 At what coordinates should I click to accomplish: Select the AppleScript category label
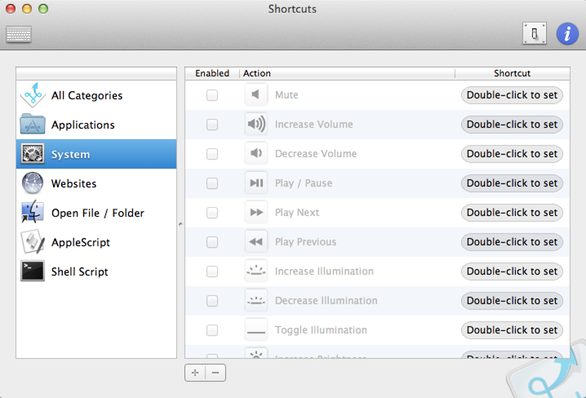coord(81,243)
